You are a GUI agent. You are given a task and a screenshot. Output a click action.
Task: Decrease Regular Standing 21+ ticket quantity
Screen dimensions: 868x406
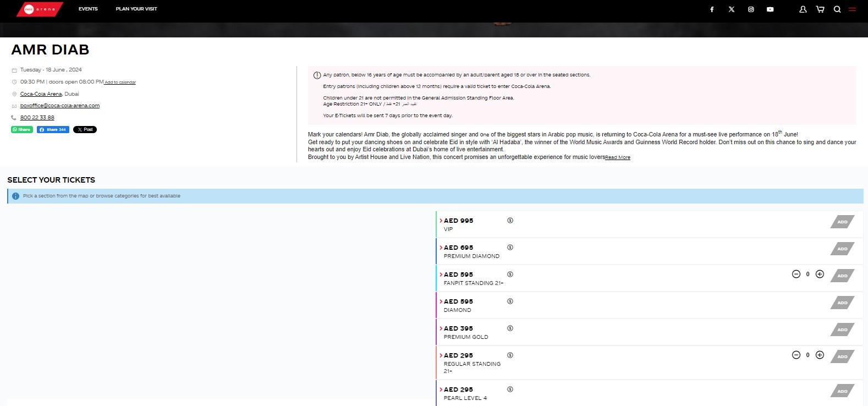pos(796,355)
